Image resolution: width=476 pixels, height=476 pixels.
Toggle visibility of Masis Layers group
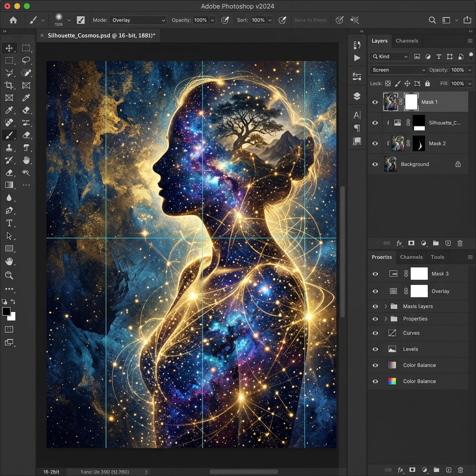point(375,306)
